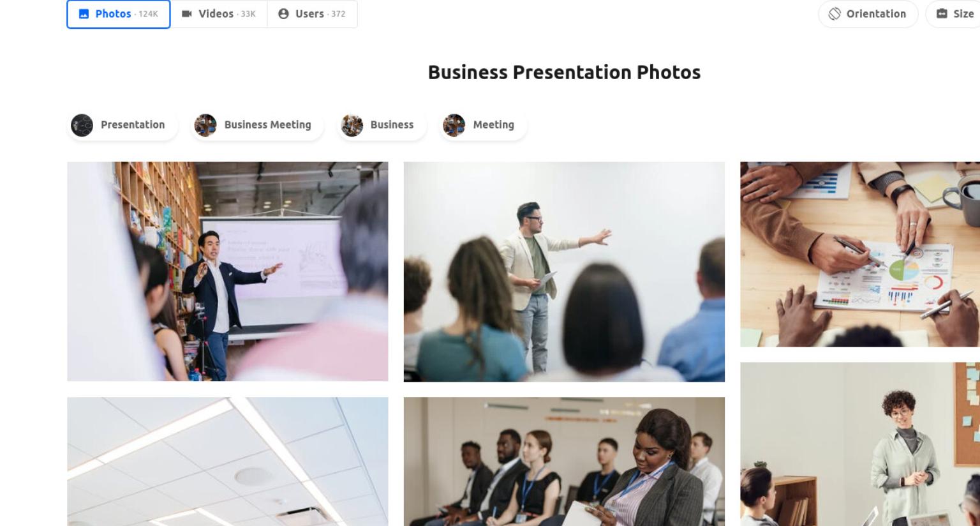980x526 pixels.
Task: Switch to the Users 372 tab
Action: (313, 14)
